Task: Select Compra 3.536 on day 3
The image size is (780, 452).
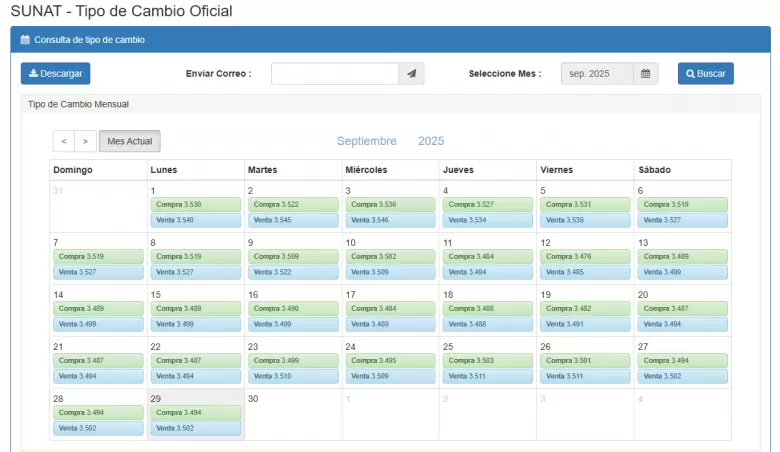Action: point(390,204)
